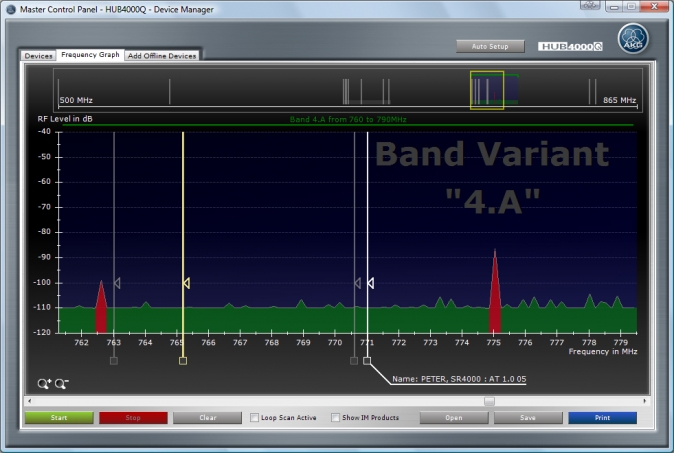Click the Auto Setup button
The width and height of the screenshot is (674, 453).
pos(490,46)
